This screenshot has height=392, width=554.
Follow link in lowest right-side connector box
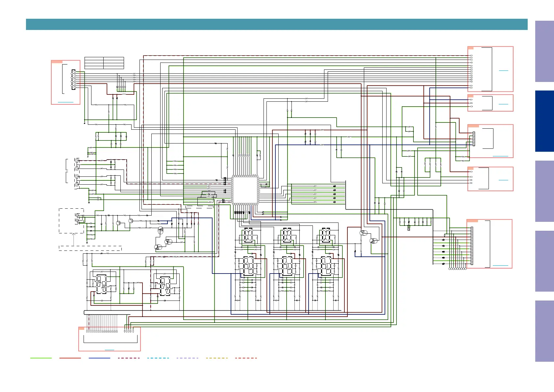[x=500, y=265]
